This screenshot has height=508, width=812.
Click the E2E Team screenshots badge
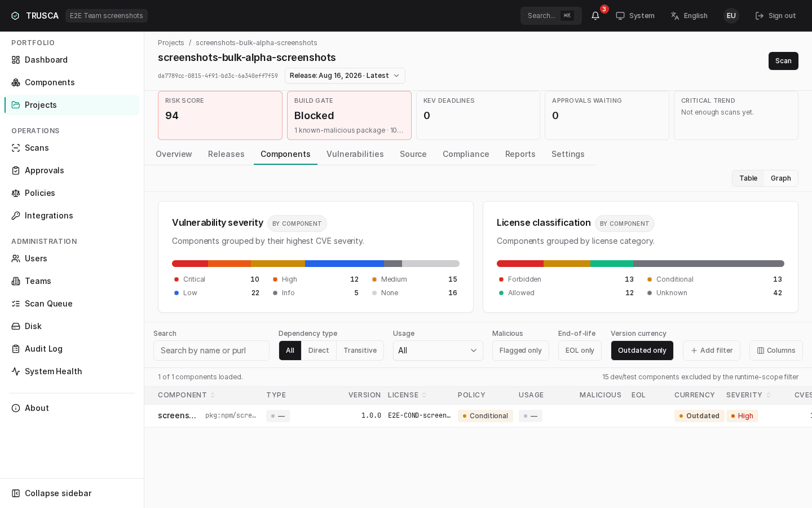tap(107, 16)
